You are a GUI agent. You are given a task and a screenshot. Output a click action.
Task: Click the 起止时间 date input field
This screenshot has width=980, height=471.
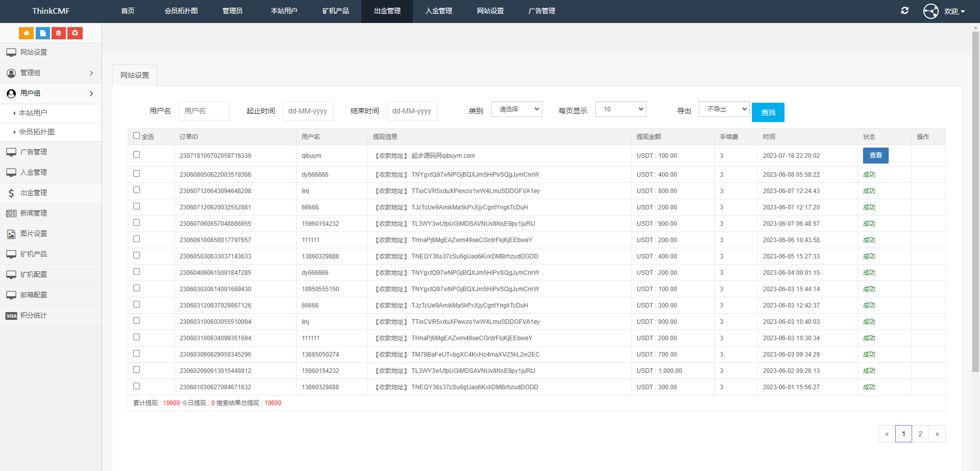click(x=308, y=111)
